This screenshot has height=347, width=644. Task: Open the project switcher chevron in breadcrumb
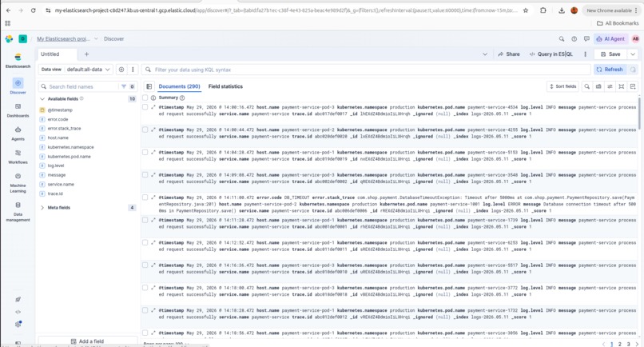96,38
